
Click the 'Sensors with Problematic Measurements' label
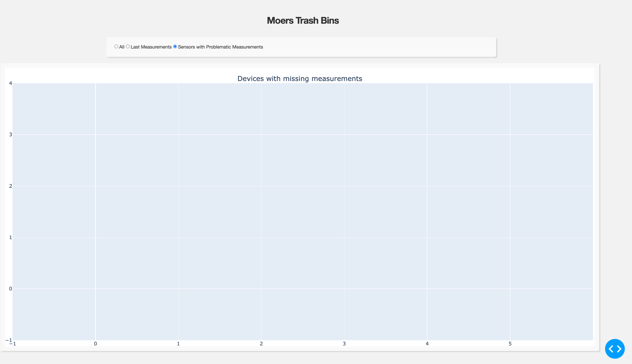coord(220,47)
